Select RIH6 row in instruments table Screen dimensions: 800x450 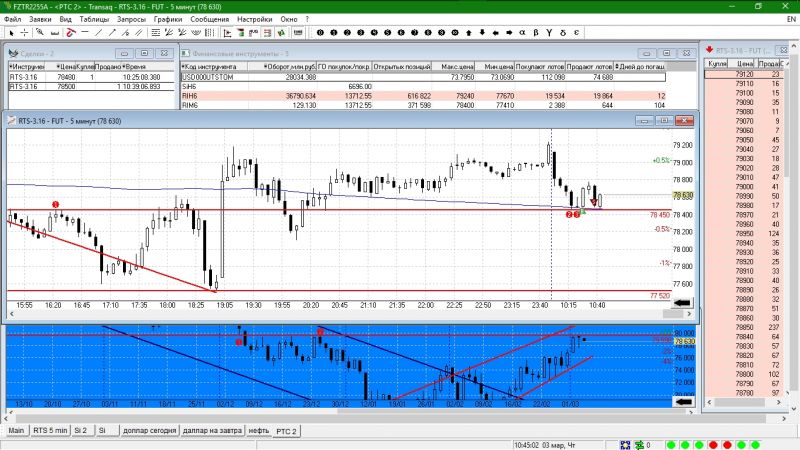coord(423,96)
